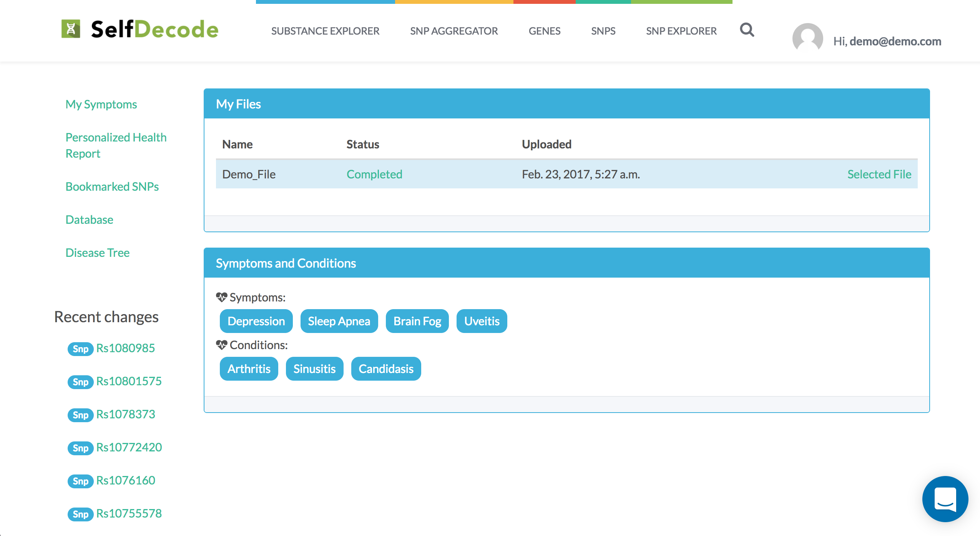
Task: Click the Selected File link
Action: tap(879, 174)
